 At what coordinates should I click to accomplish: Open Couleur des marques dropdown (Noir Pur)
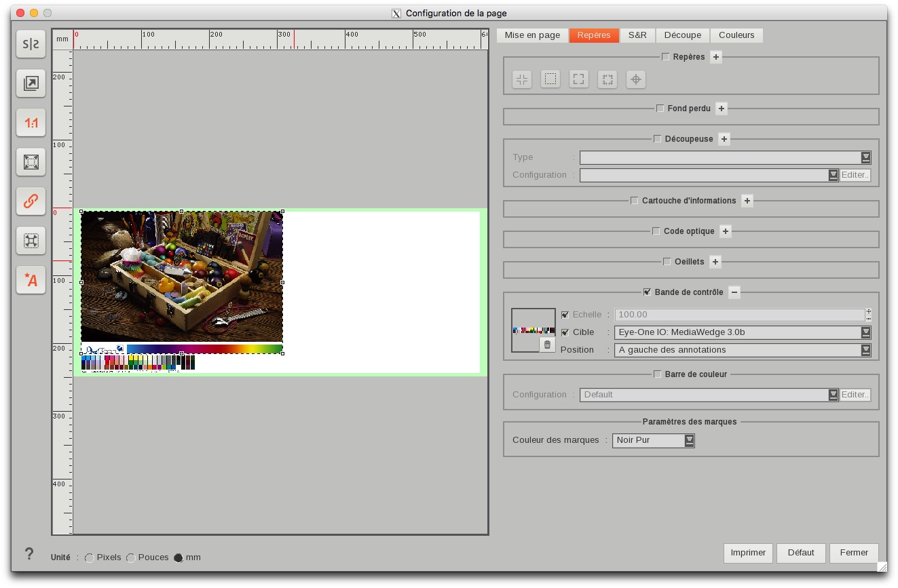click(x=653, y=441)
